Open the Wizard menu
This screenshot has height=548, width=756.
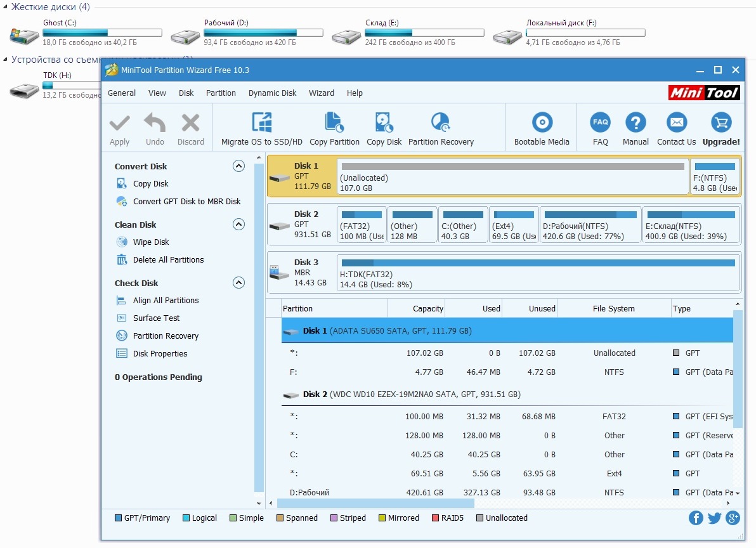(x=322, y=93)
